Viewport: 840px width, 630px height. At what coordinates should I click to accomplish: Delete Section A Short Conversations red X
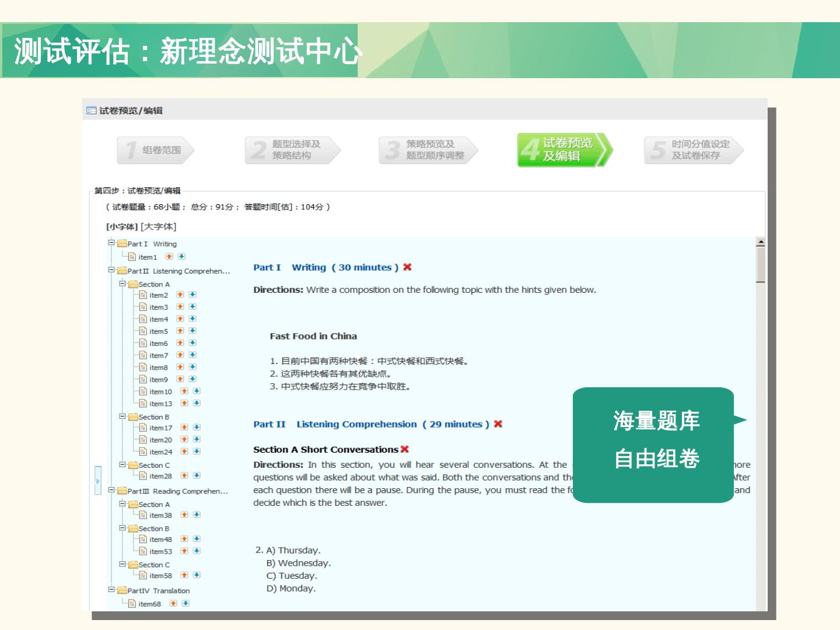tap(405, 449)
